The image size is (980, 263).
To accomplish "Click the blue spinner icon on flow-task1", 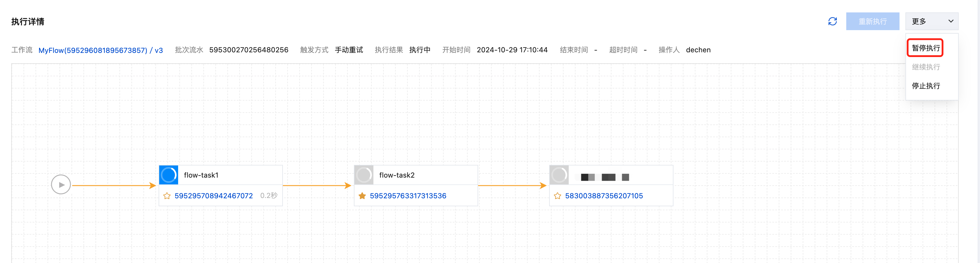I will pyautogui.click(x=169, y=175).
